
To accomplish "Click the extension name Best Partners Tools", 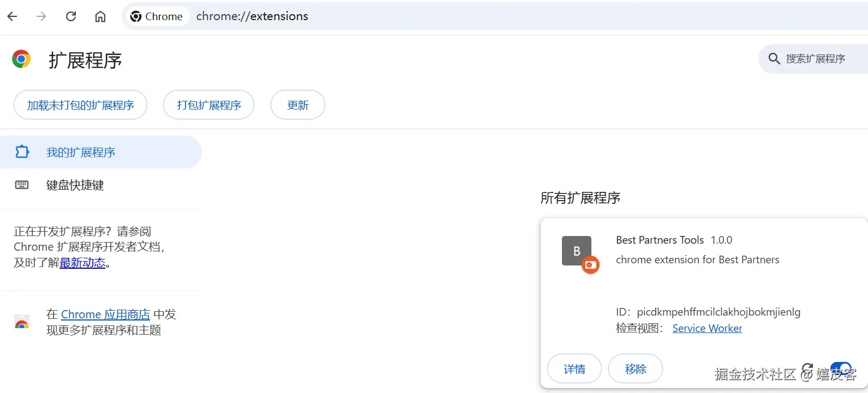I will (660, 240).
